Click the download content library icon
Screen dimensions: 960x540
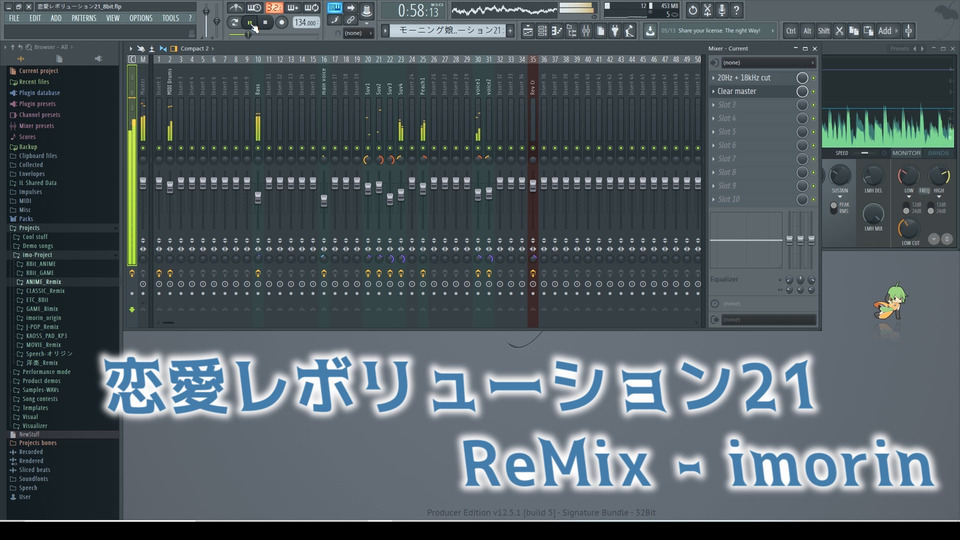tap(650, 31)
